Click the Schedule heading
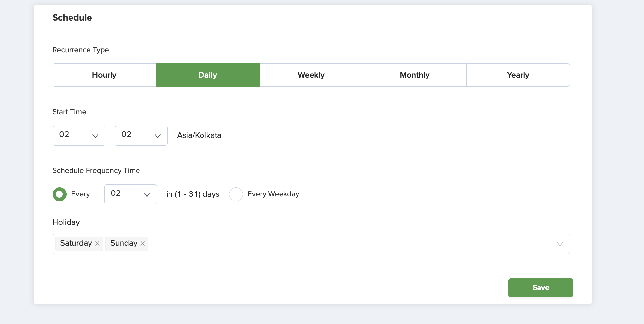 [x=72, y=18]
